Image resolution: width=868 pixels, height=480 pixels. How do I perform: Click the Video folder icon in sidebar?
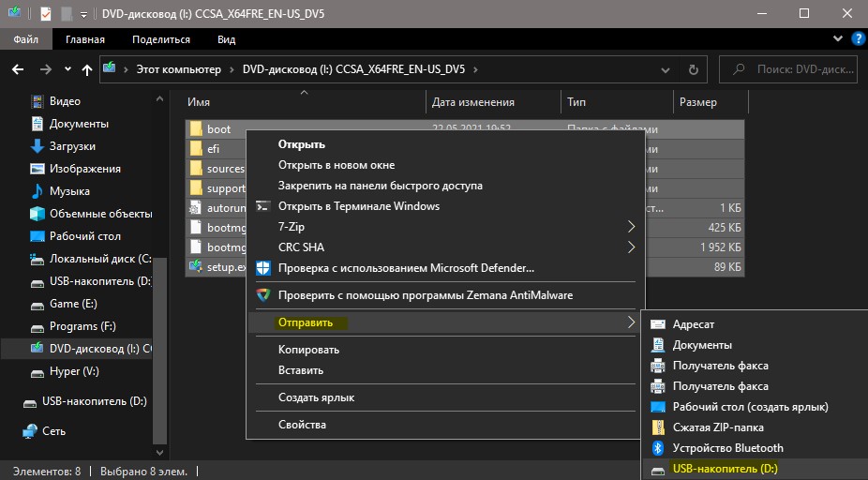click(37, 101)
